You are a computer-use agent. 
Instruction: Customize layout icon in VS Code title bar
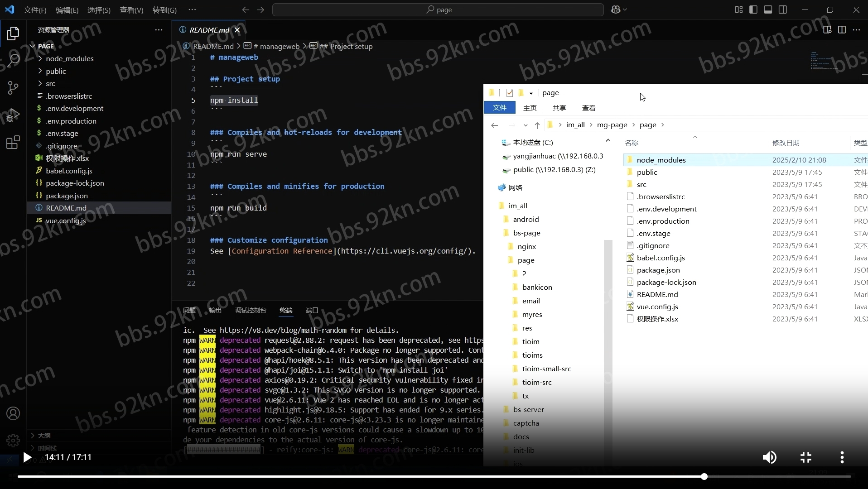point(739,10)
